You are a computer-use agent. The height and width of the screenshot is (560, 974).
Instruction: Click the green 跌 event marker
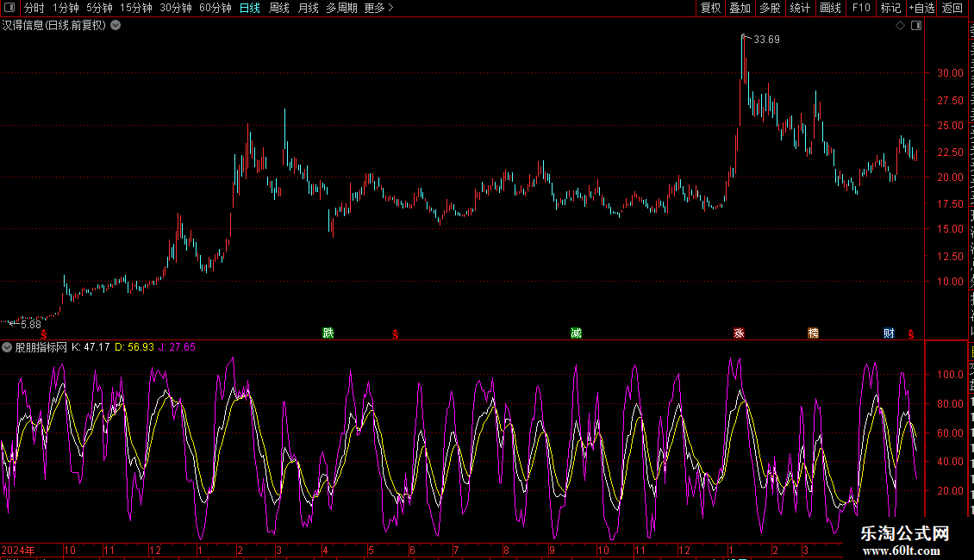[x=328, y=333]
